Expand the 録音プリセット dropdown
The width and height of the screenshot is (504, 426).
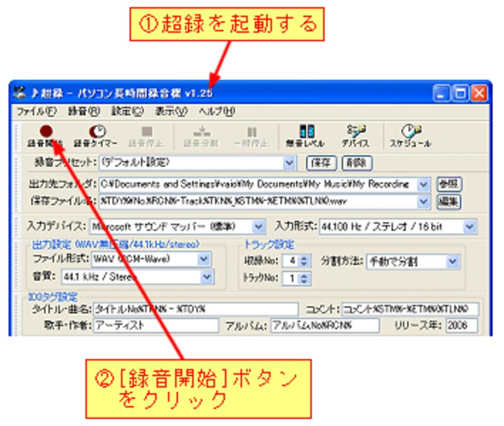289,163
